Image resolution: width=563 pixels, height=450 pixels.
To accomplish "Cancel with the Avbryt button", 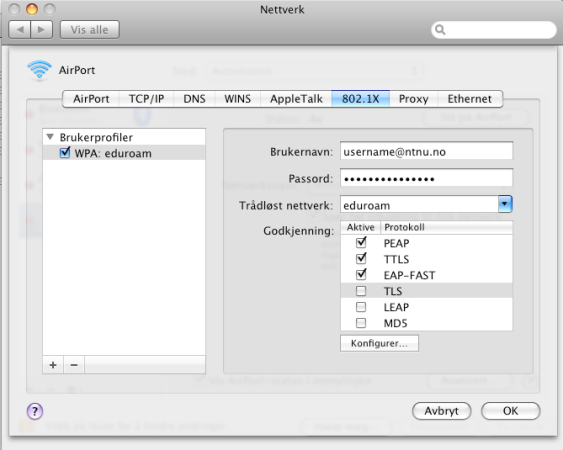I will [x=441, y=411].
